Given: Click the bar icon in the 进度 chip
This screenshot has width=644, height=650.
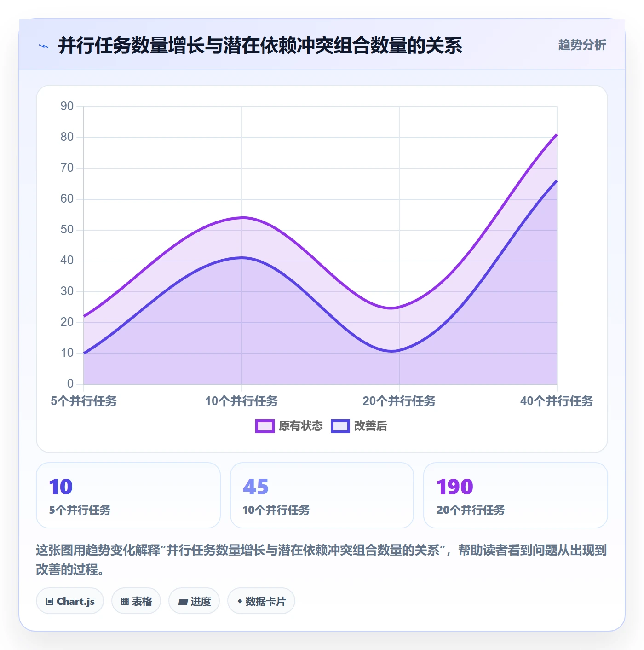Looking at the screenshot, I should click(x=183, y=602).
